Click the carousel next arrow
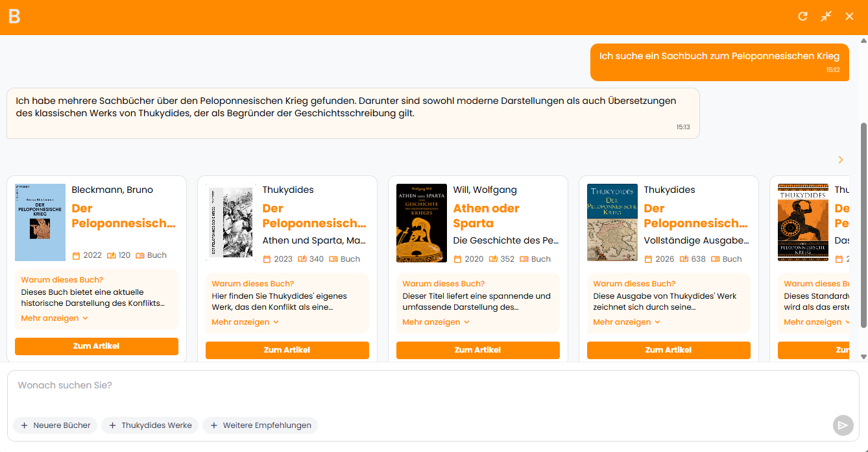868x452 pixels. click(x=841, y=160)
